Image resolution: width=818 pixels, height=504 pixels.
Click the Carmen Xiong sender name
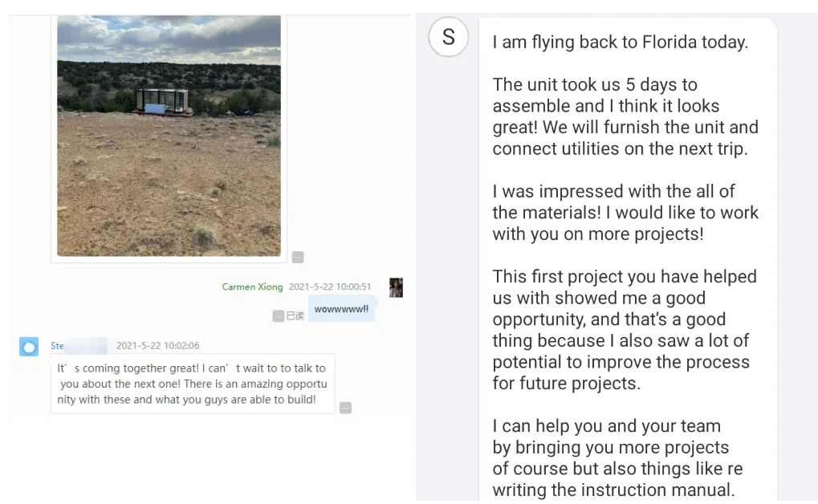(252, 287)
